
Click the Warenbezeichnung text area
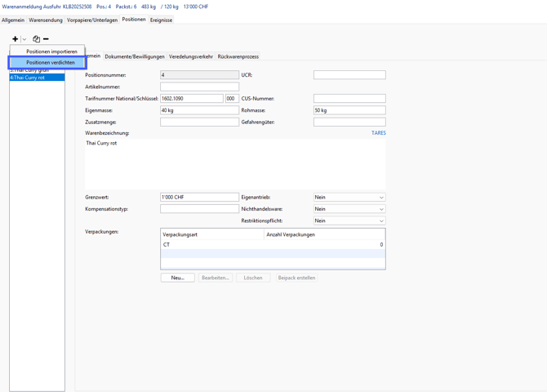click(235, 163)
